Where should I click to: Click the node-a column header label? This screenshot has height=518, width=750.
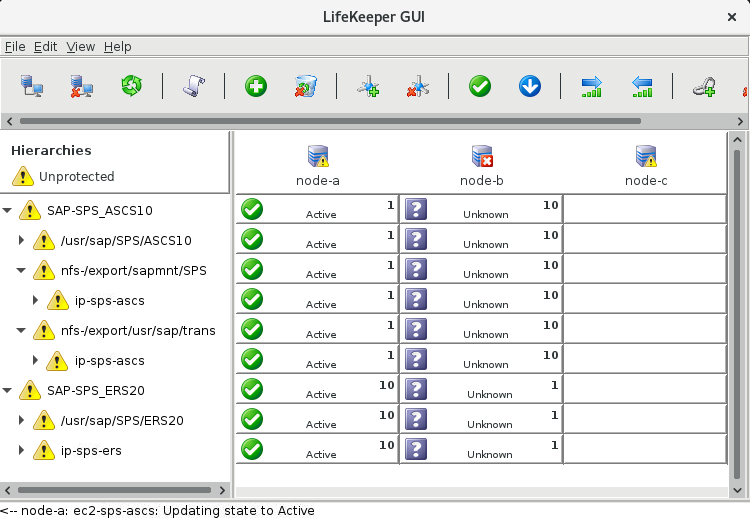tap(318, 181)
